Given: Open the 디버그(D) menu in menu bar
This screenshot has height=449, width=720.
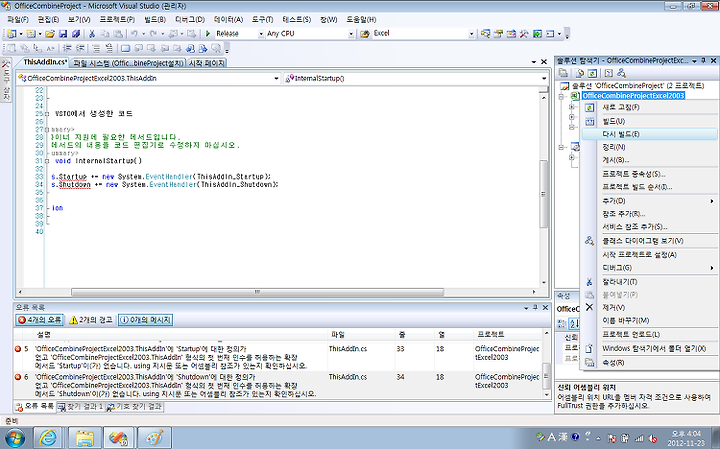Looking at the screenshot, I should 190,20.
